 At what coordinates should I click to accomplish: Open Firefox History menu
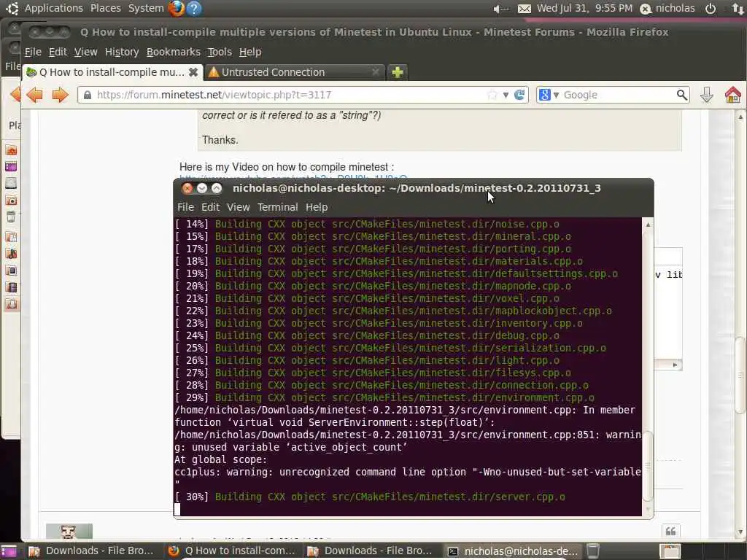[x=122, y=52]
